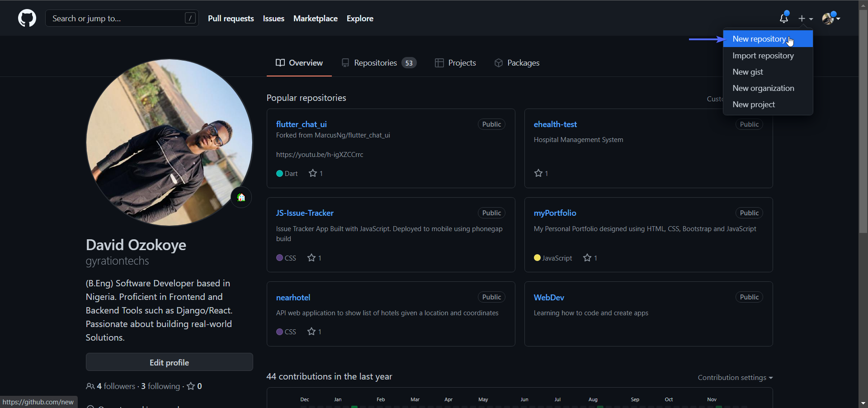This screenshot has height=408, width=868.
Task: Select New repository from dropdown
Action: [x=768, y=39]
